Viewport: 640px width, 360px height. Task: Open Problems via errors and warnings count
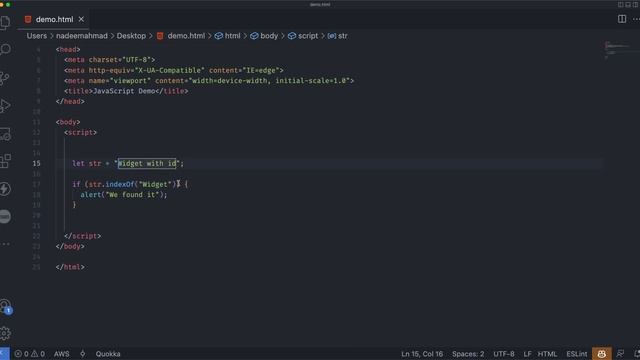coord(29,354)
